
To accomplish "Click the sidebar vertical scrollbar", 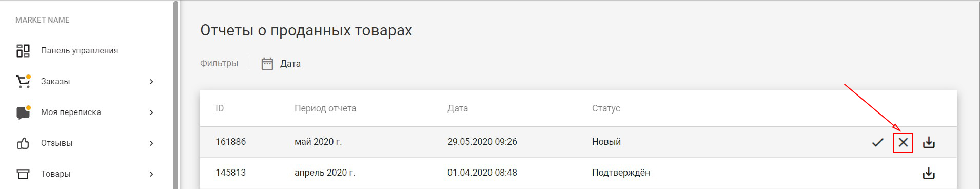I will [175, 94].
